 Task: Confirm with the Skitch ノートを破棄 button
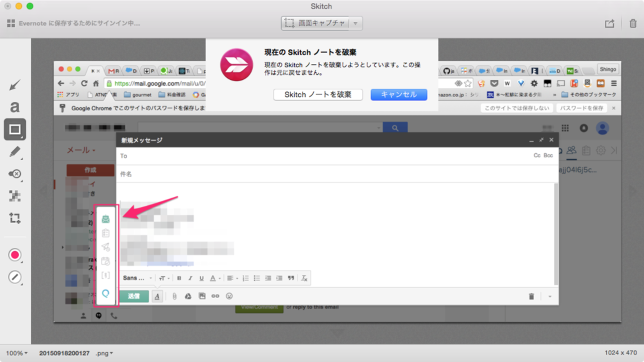point(318,94)
